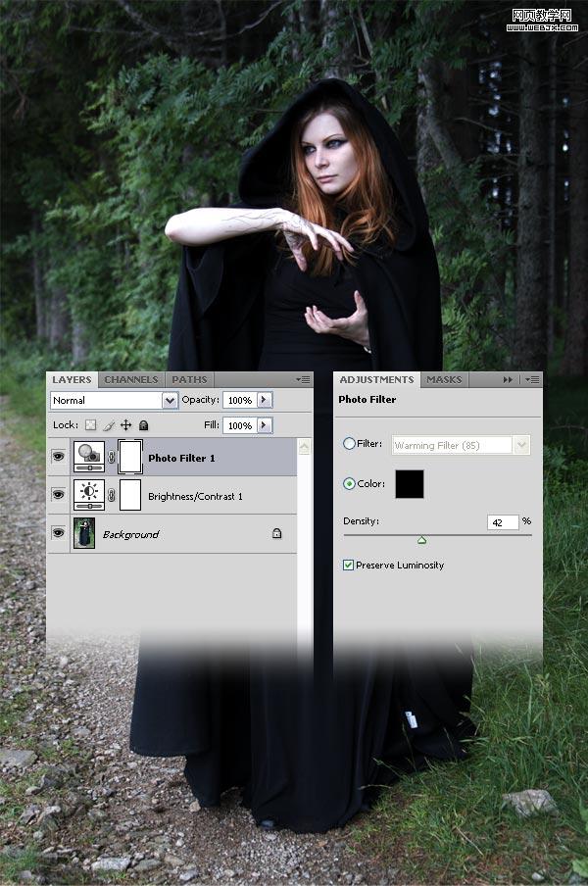This screenshot has height=886, width=588.
Task: Select the Photo Filter 1 layer name
Action: click(181, 459)
